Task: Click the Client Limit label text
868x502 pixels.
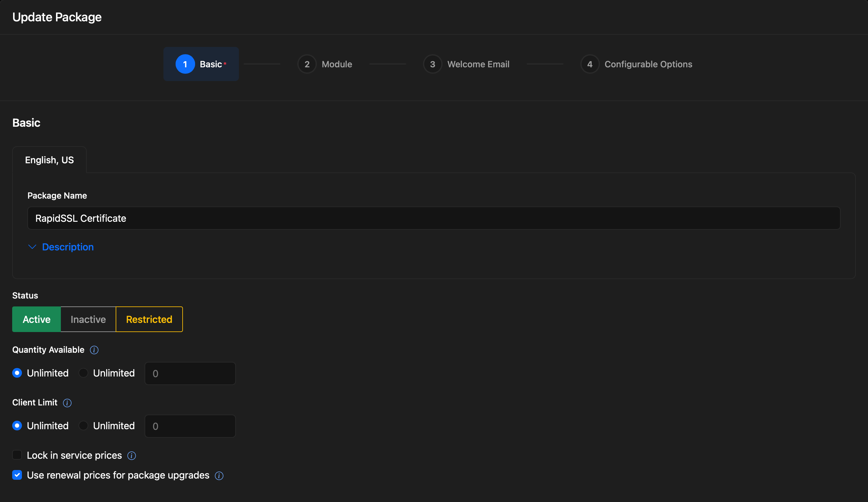Action: click(x=35, y=403)
